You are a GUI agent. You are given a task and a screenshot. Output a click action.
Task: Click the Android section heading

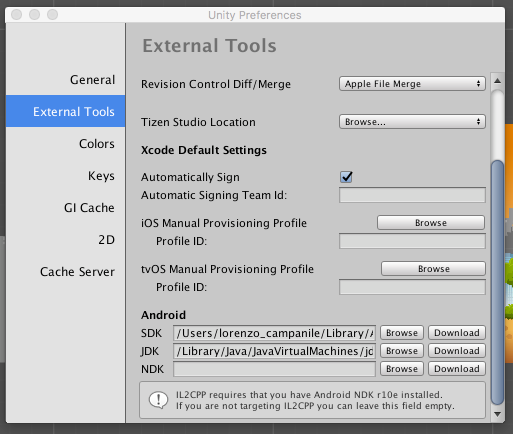click(163, 315)
